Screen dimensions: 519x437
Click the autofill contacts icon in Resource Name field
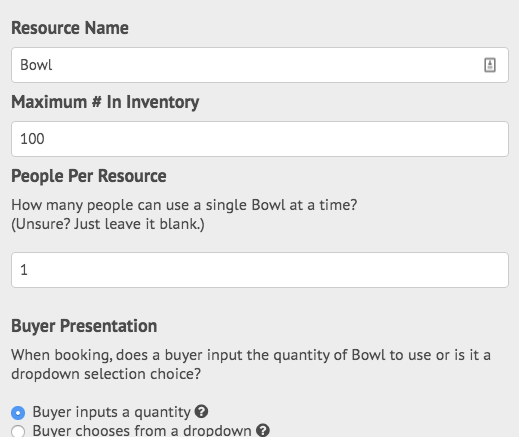(490, 65)
